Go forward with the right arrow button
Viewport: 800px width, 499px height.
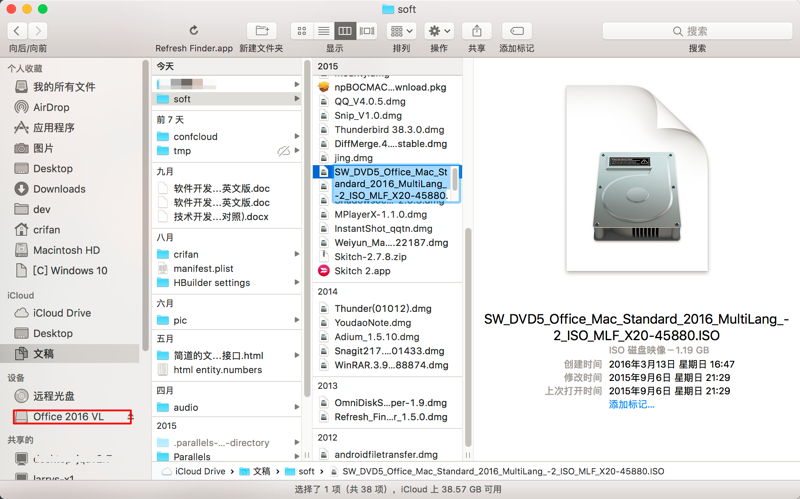(x=38, y=31)
